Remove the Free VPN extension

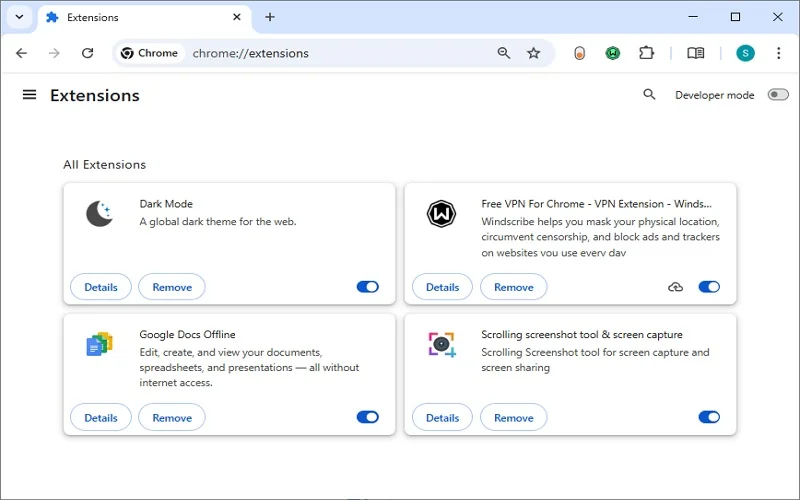pos(514,287)
